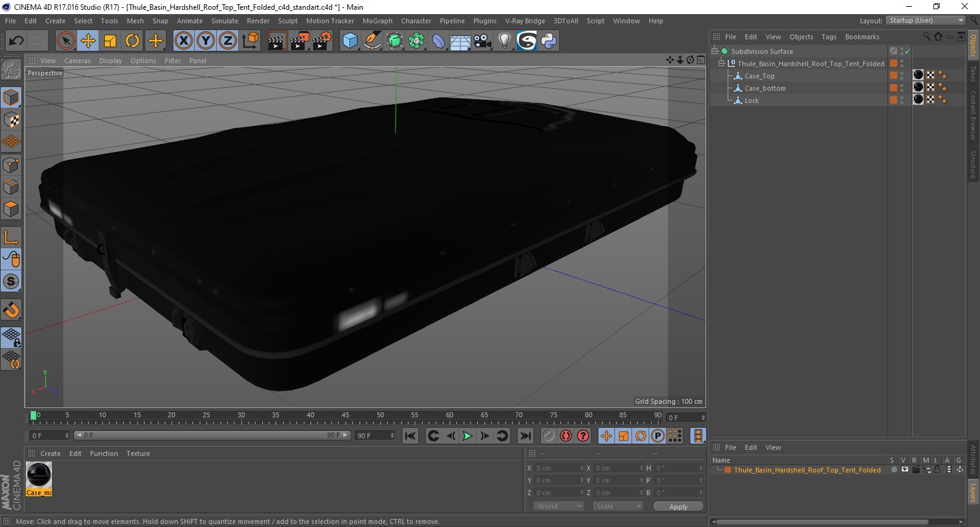This screenshot has height=527, width=980.
Task: Add a Cube primitive object
Action: coord(350,41)
